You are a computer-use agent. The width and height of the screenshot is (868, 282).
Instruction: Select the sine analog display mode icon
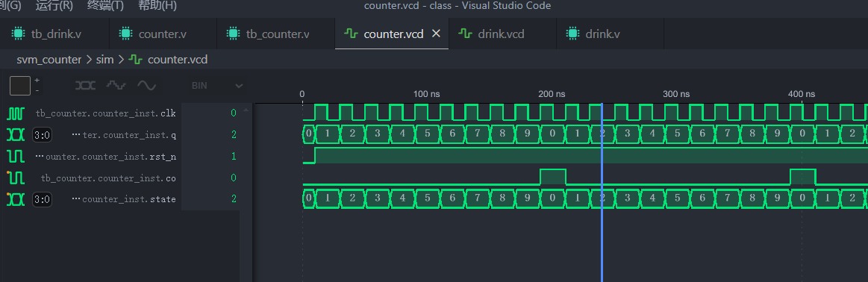pyautogui.click(x=147, y=86)
